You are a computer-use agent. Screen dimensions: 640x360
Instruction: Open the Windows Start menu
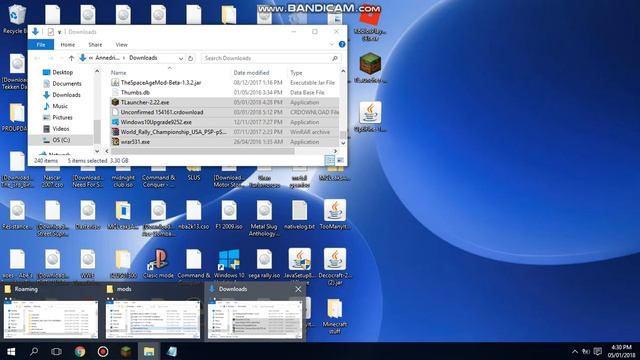point(11,351)
